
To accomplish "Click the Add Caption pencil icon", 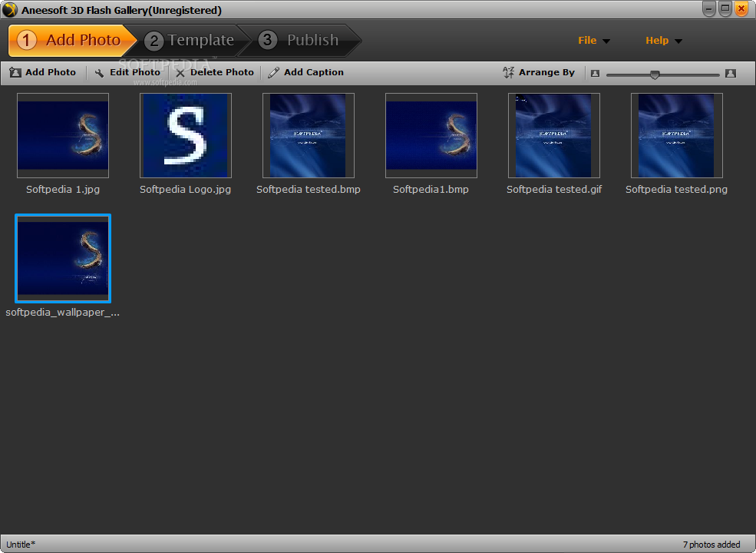I will [273, 72].
